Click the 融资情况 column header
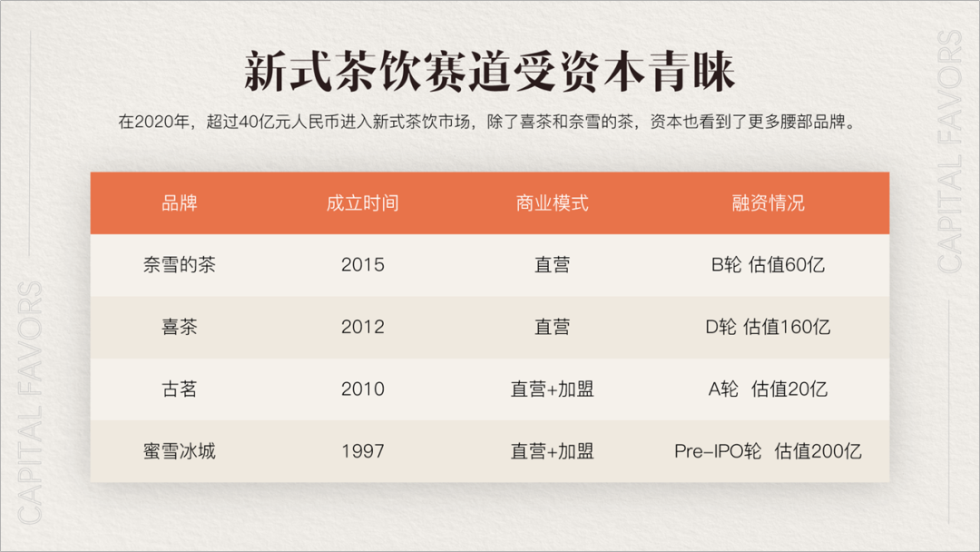This screenshot has width=980, height=552. (769, 203)
